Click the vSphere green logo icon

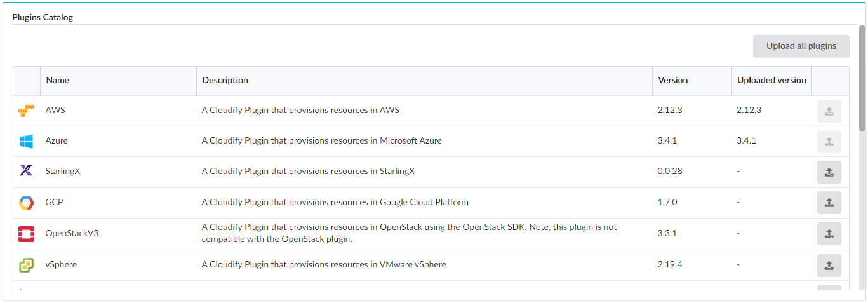coord(26,265)
